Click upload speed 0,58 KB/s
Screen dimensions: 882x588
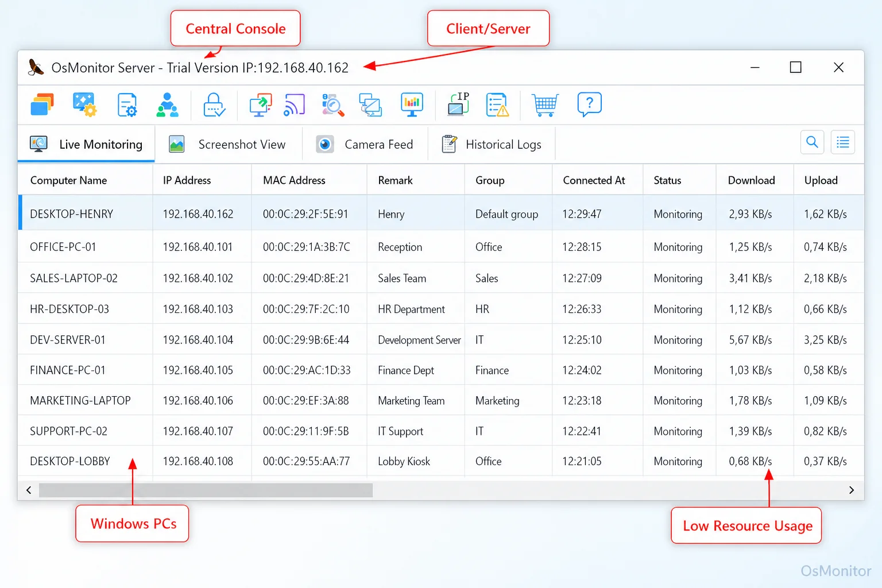click(826, 370)
